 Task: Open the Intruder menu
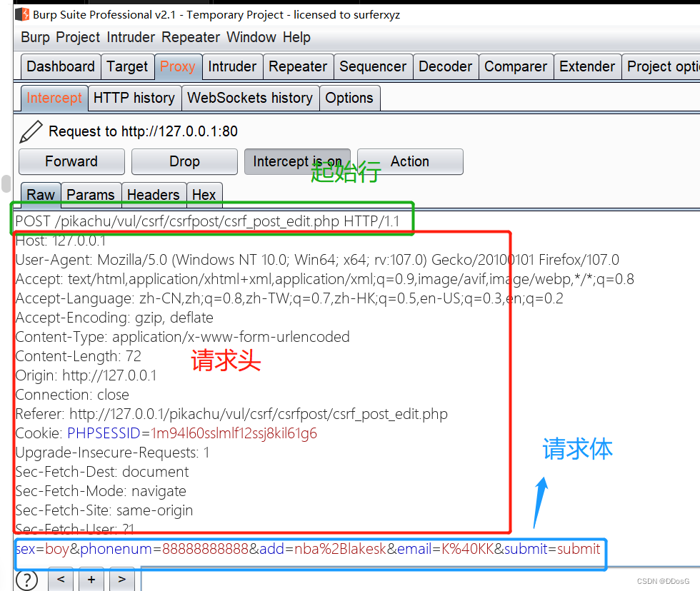coord(131,37)
